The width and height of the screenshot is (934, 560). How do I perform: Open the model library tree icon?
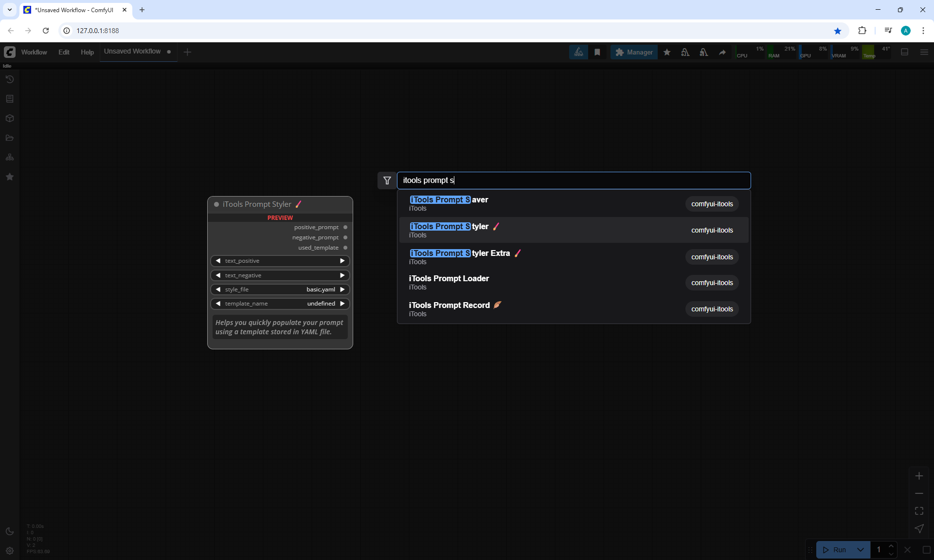point(9,157)
